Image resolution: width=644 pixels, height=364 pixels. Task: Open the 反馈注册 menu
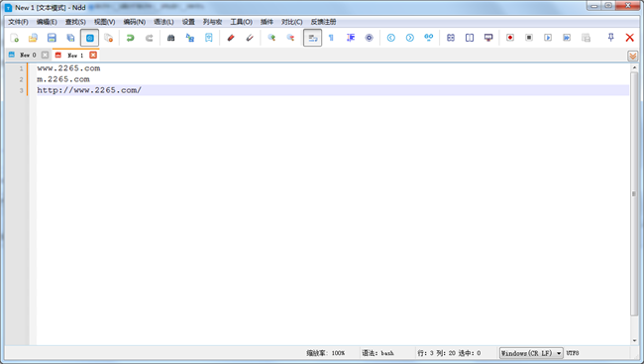(323, 22)
